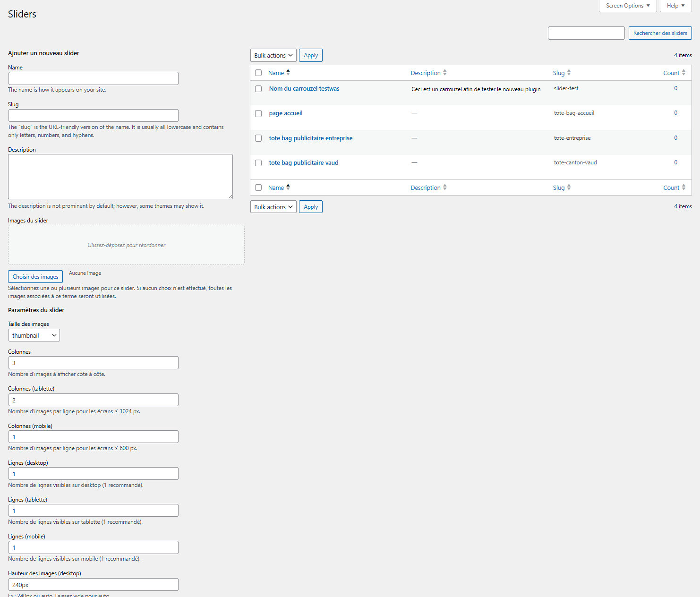Sort entries by the Description column

pos(426,73)
